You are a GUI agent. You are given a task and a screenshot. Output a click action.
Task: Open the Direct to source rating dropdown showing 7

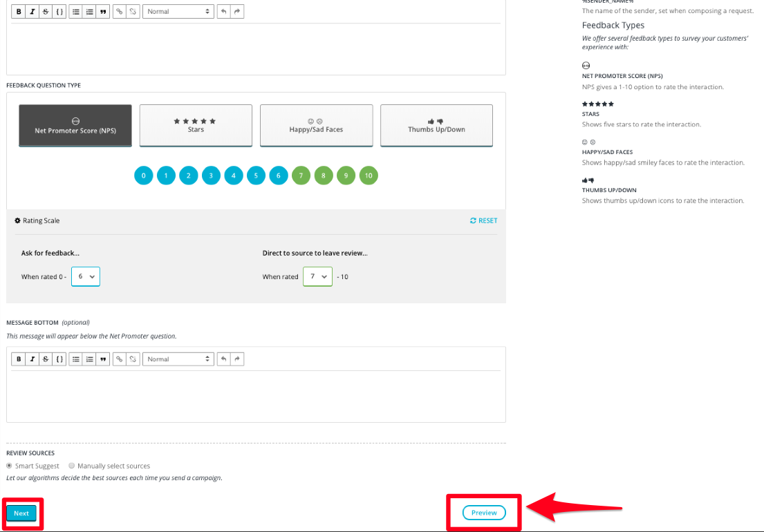tap(317, 276)
